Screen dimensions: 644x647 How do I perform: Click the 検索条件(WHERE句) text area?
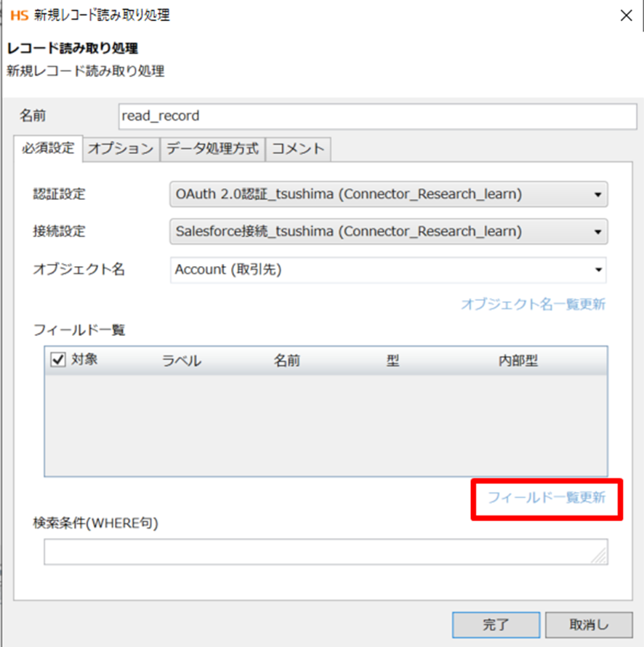[326, 552]
